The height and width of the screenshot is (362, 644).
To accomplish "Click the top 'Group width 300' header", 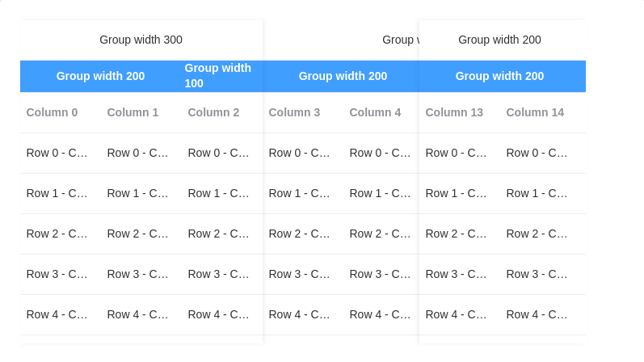I will 141,40.
